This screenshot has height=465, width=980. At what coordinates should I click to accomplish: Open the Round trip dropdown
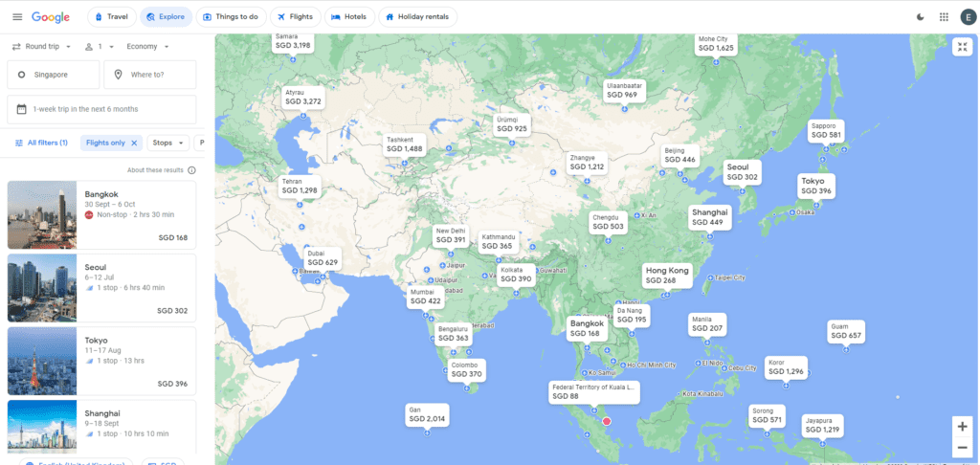pyautogui.click(x=42, y=47)
